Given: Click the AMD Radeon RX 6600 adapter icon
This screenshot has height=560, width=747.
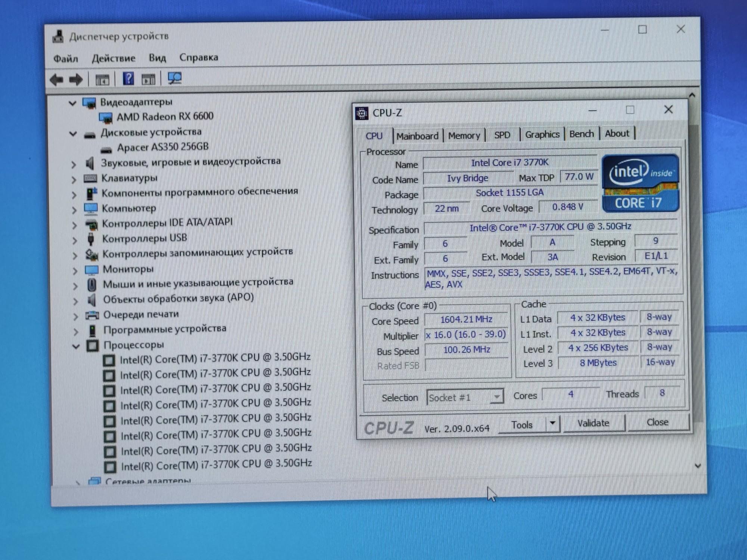Looking at the screenshot, I should (106, 118).
